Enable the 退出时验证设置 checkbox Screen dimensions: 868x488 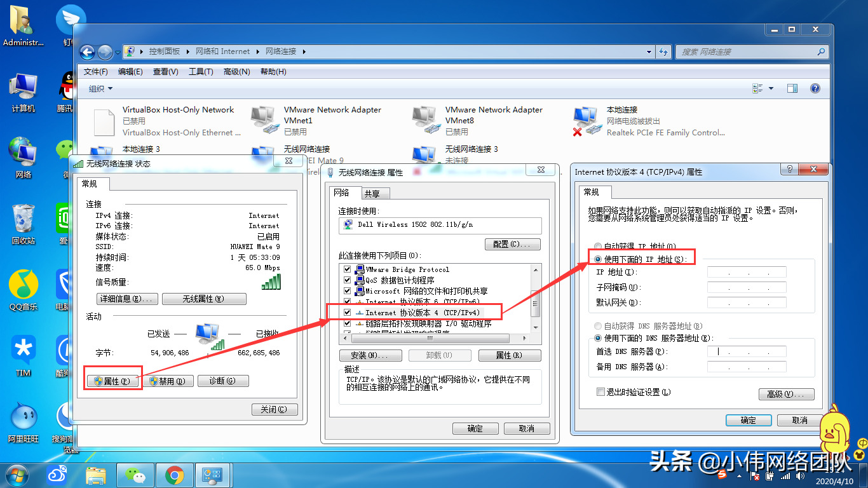[x=600, y=392]
